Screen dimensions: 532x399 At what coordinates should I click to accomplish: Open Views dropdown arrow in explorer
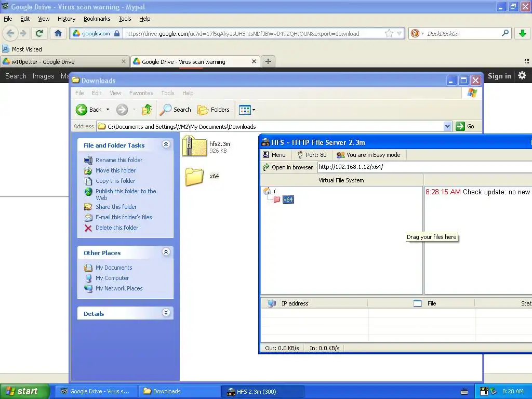pos(254,110)
